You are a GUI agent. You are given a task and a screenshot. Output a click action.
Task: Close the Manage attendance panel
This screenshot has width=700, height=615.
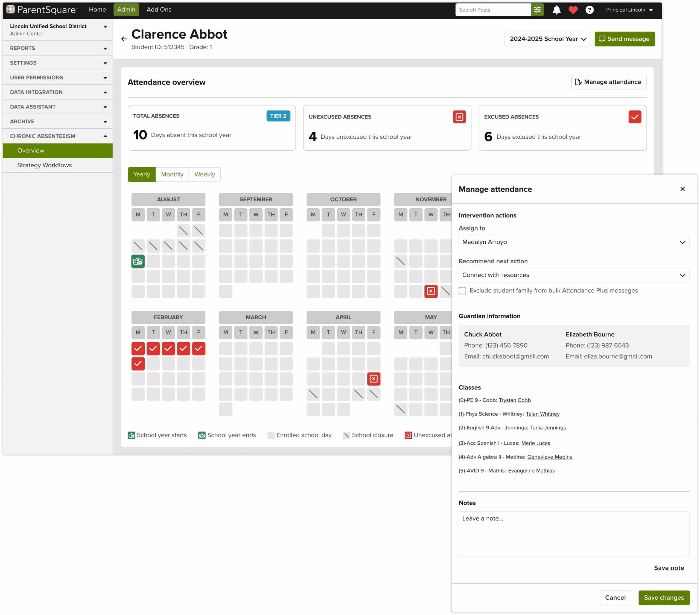point(682,189)
